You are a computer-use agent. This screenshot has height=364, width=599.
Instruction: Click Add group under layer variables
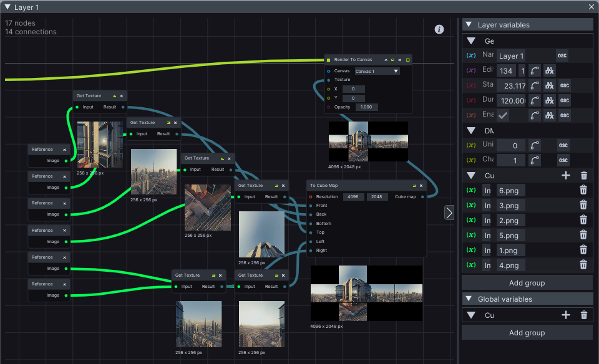527,283
